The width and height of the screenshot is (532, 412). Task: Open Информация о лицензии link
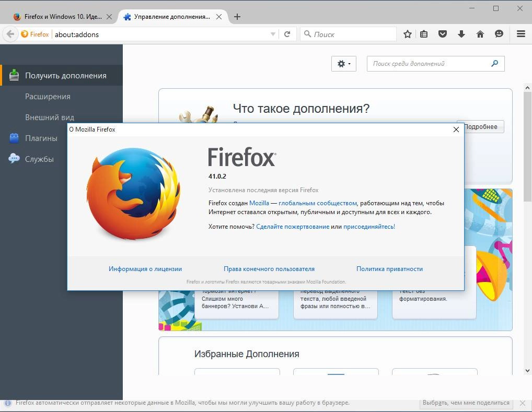click(x=145, y=269)
